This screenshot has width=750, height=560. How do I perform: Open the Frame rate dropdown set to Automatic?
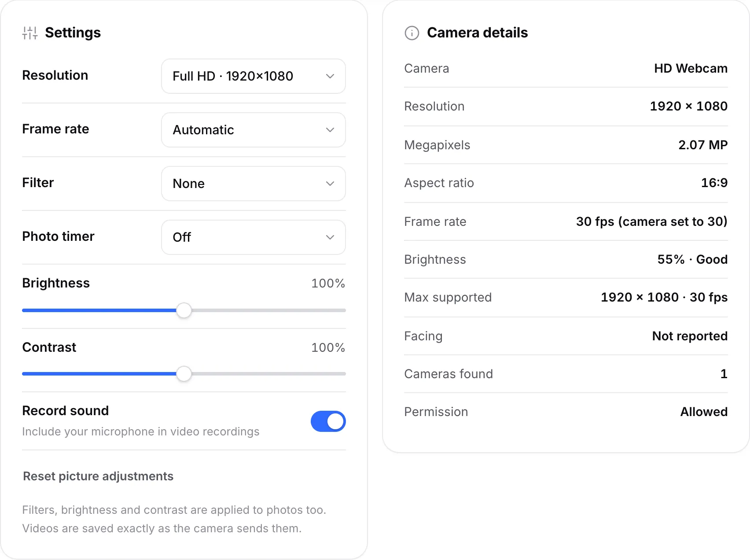[x=254, y=130]
